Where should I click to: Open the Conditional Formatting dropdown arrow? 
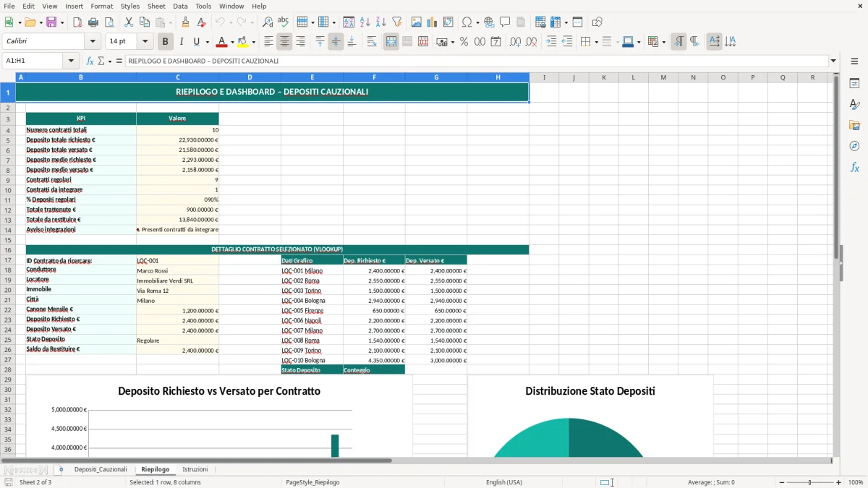[x=663, y=42]
